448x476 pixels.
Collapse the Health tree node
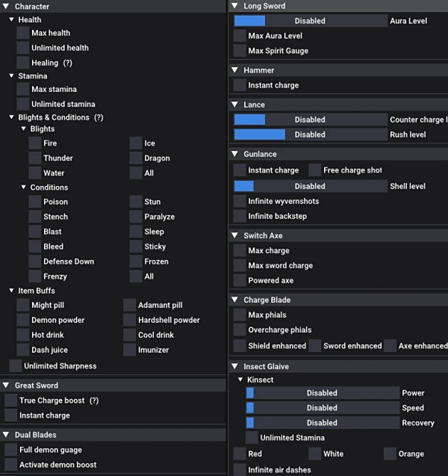click(x=11, y=19)
